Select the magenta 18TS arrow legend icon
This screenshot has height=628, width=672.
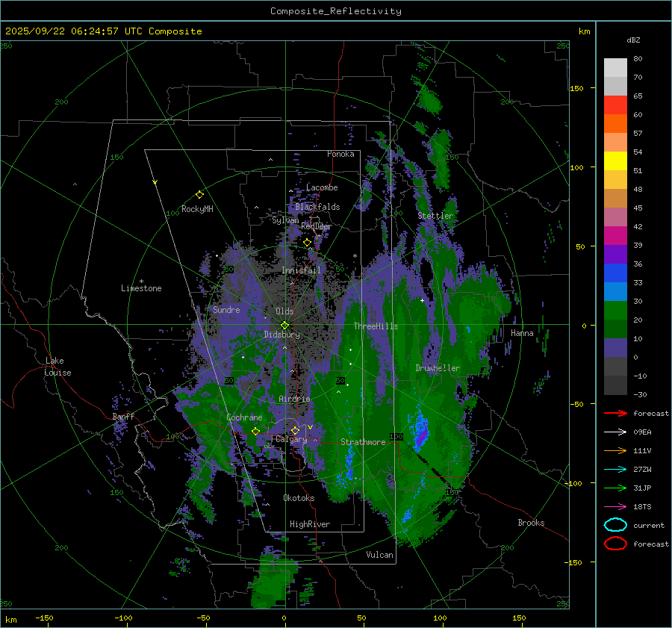[x=615, y=506]
